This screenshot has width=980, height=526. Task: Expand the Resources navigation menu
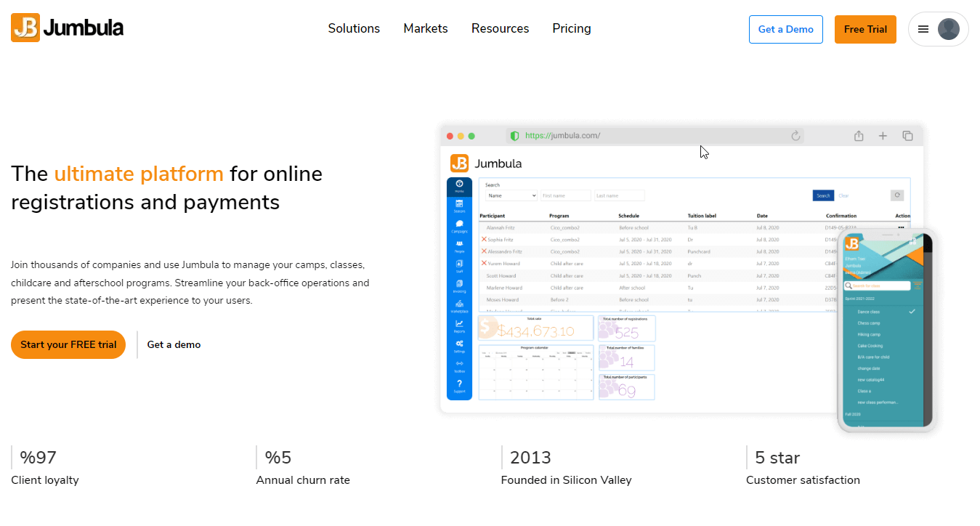500,28
